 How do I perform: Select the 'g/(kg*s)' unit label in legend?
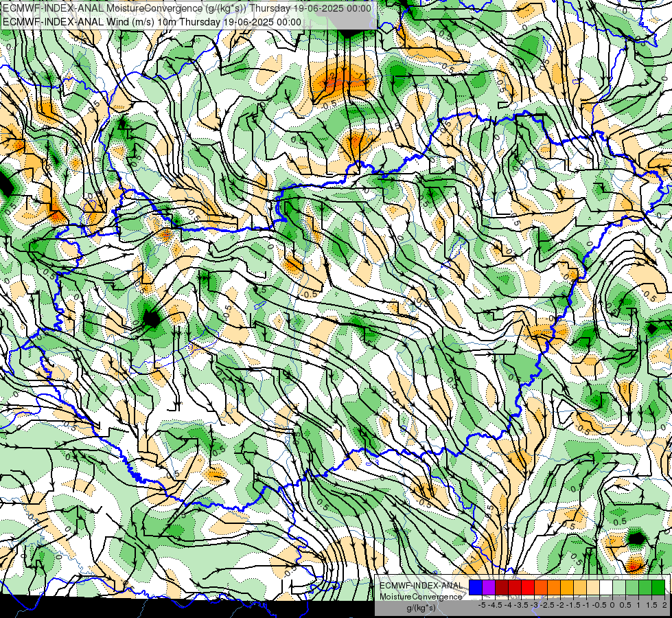click(x=421, y=608)
